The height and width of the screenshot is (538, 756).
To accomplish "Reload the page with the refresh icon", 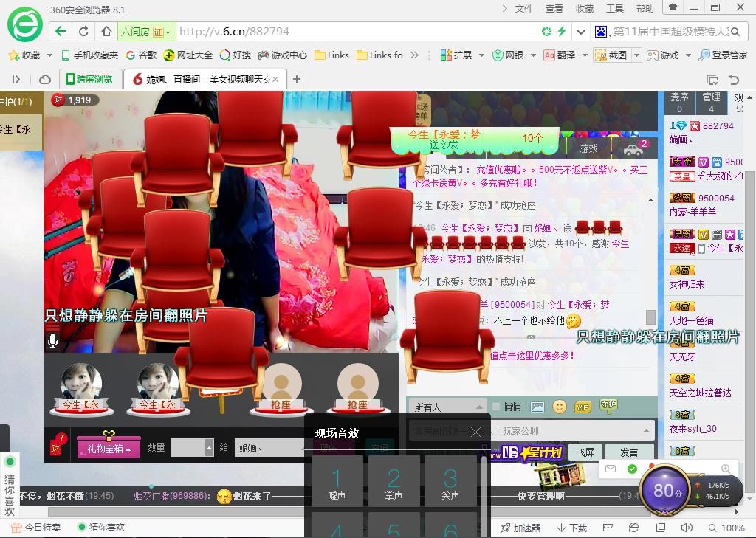I will click(x=83, y=32).
